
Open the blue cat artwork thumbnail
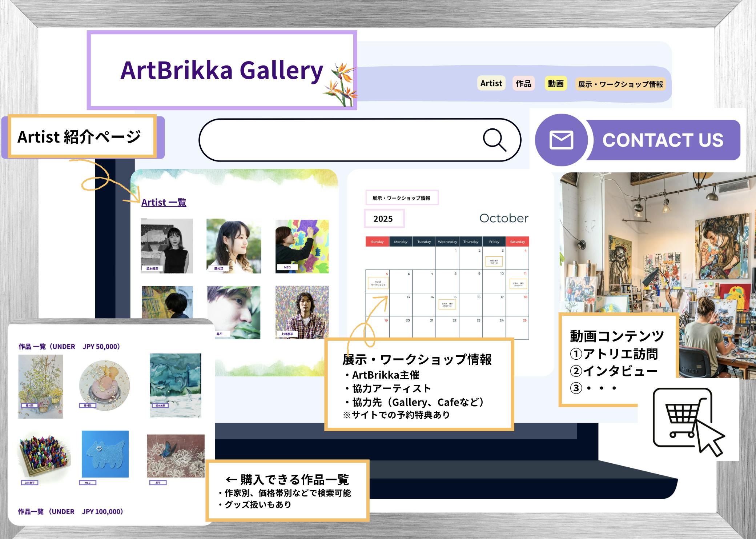point(105,454)
